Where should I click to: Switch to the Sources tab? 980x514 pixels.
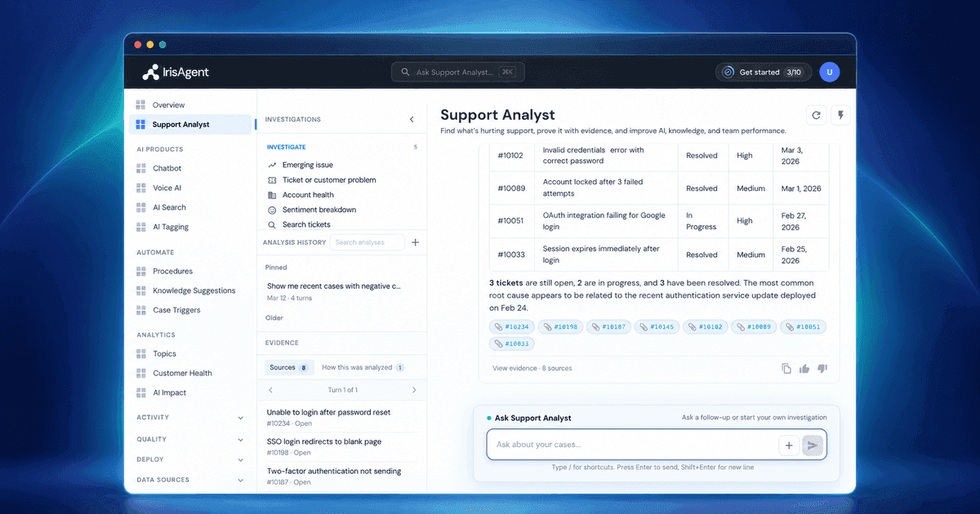289,367
